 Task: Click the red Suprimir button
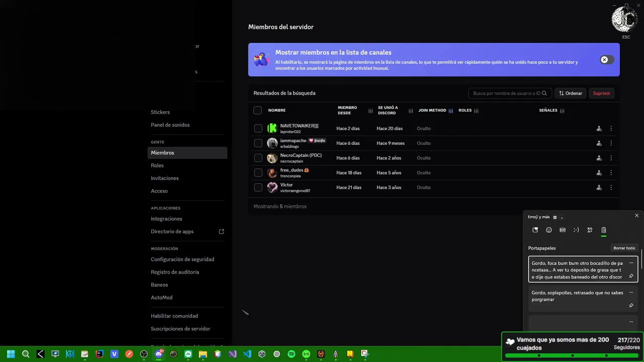(x=602, y=93)
